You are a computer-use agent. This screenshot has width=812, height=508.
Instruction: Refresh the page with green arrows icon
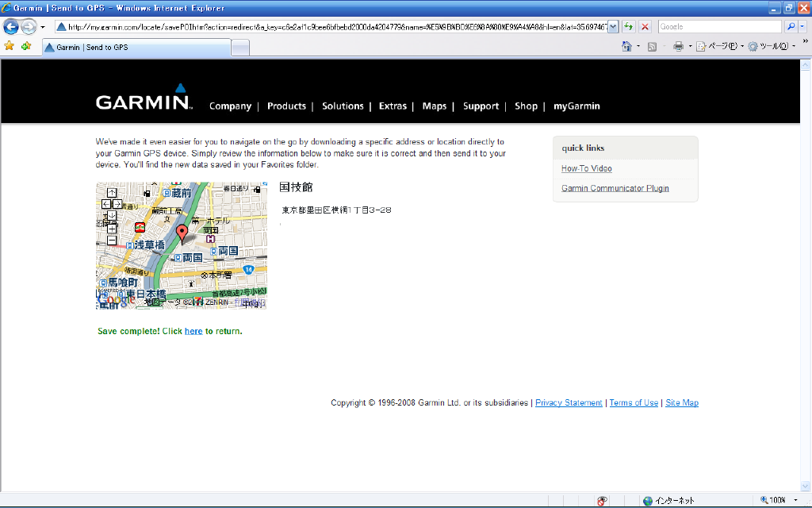[628, 27]
